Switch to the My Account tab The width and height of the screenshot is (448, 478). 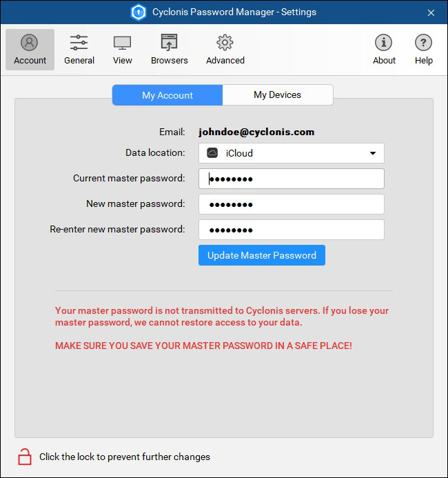167,95
